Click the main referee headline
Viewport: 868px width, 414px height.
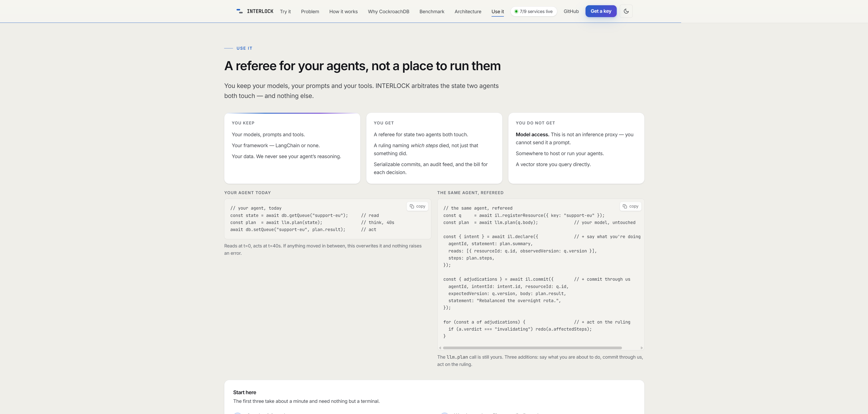click(x=363, y=66)
